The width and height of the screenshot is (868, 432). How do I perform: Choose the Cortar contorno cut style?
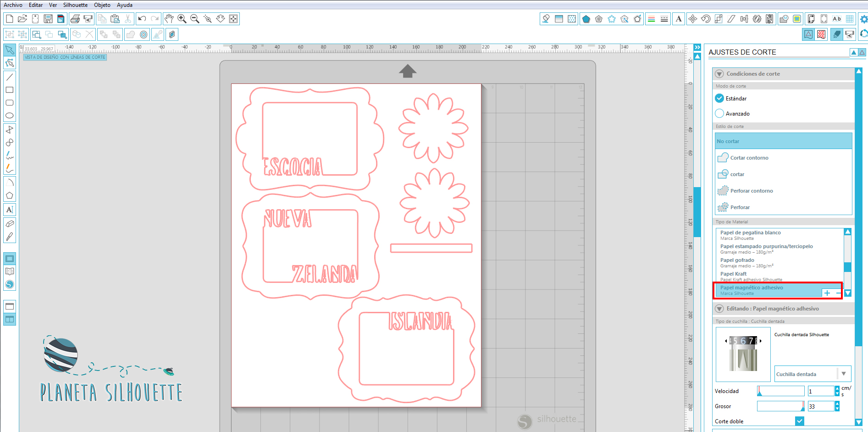(x=749, y=158)
